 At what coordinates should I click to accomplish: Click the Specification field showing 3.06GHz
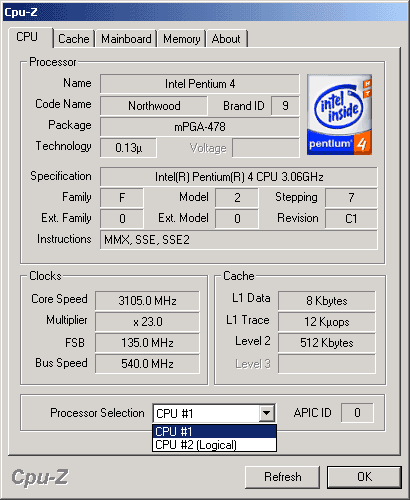(239, 177)
